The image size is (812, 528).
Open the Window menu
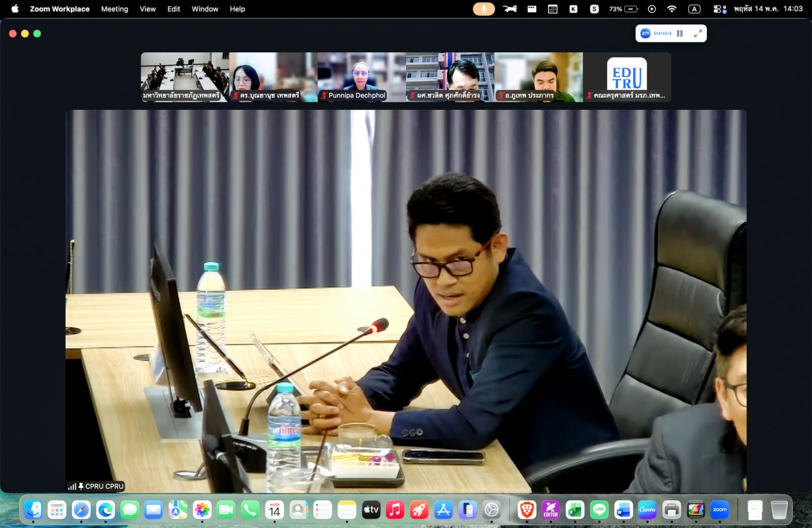click(x=205, y=9)
